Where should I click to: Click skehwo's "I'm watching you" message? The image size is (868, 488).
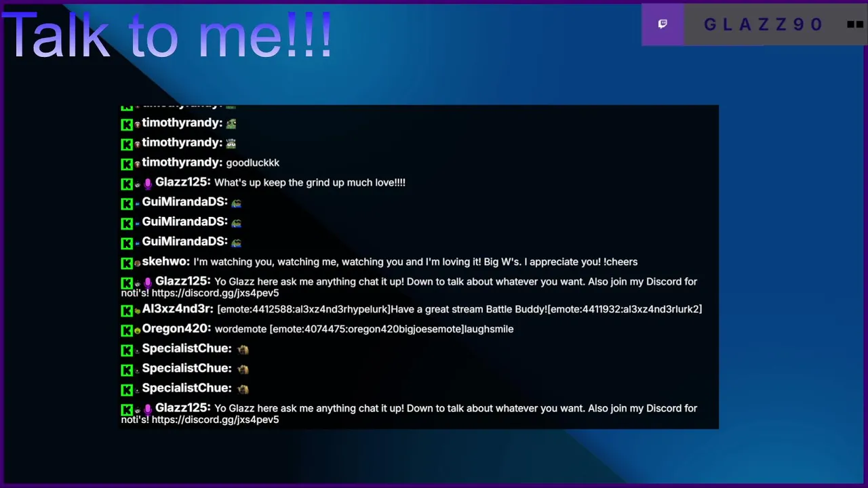416,262
